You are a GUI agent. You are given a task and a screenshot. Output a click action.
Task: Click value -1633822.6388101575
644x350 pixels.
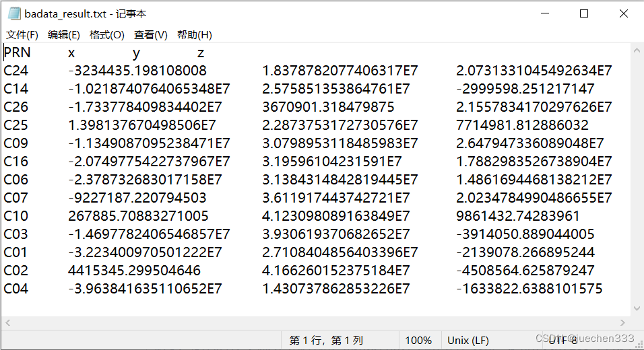[x=529, y=289]
